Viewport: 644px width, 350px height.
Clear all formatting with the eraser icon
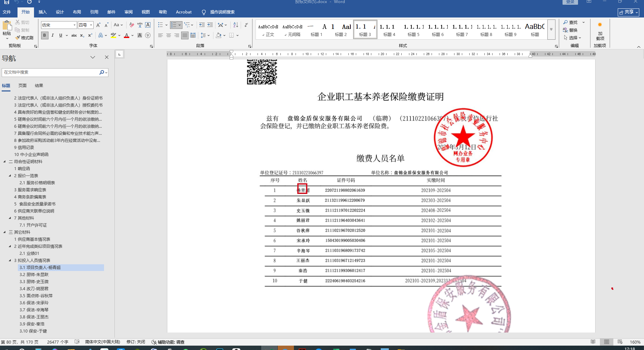pyautogui.click(x=132, y=25)
